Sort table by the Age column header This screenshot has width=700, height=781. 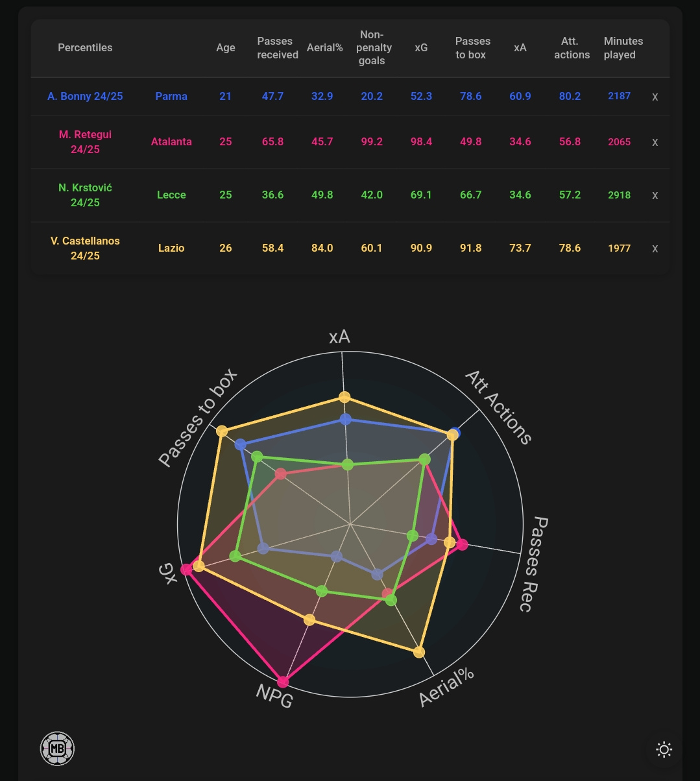click(226, 47)
